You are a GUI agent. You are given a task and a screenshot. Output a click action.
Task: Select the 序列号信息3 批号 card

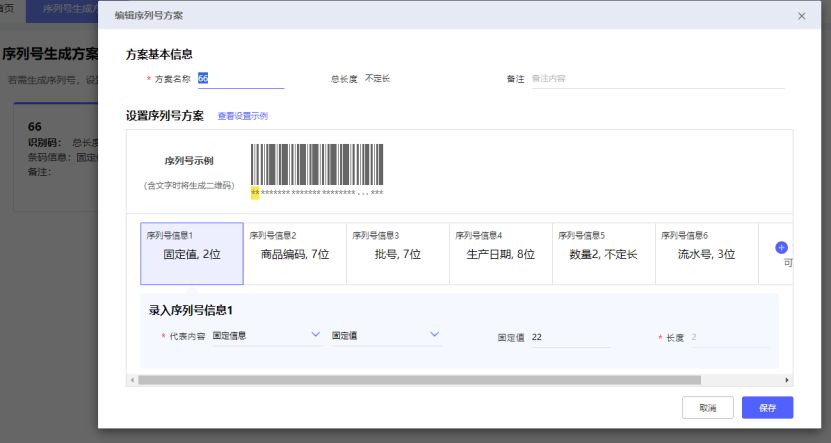pyautogui.click(x=397, y=254)
